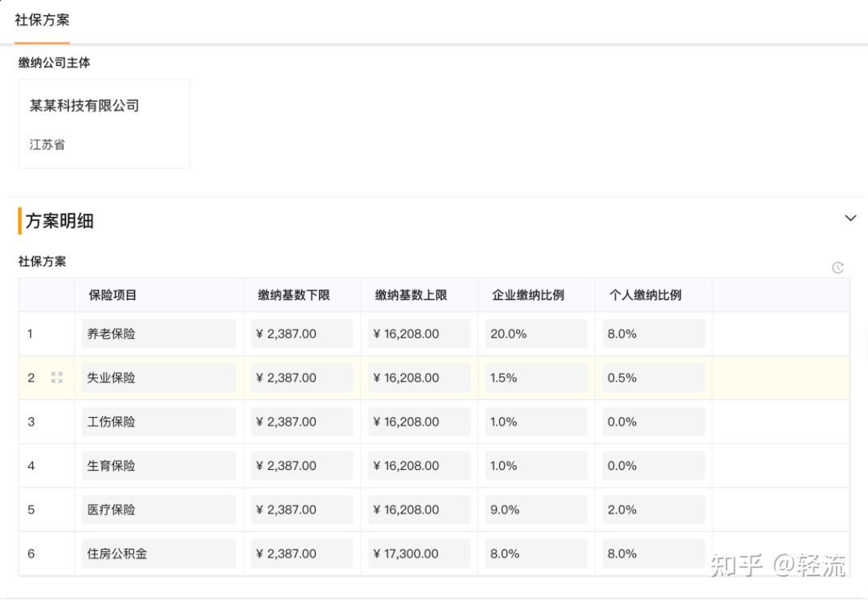Edit 医疗保险 personal ratio 2.0% field
Image resolution: width=868 pixels, height=601 pixels.
[653, 509]
